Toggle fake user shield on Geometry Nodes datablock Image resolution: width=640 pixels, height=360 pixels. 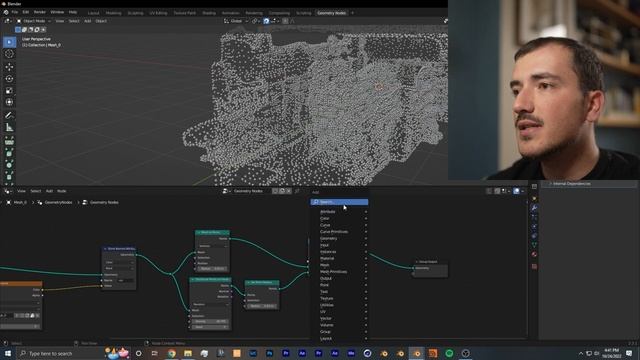click(x=275, y=191)
